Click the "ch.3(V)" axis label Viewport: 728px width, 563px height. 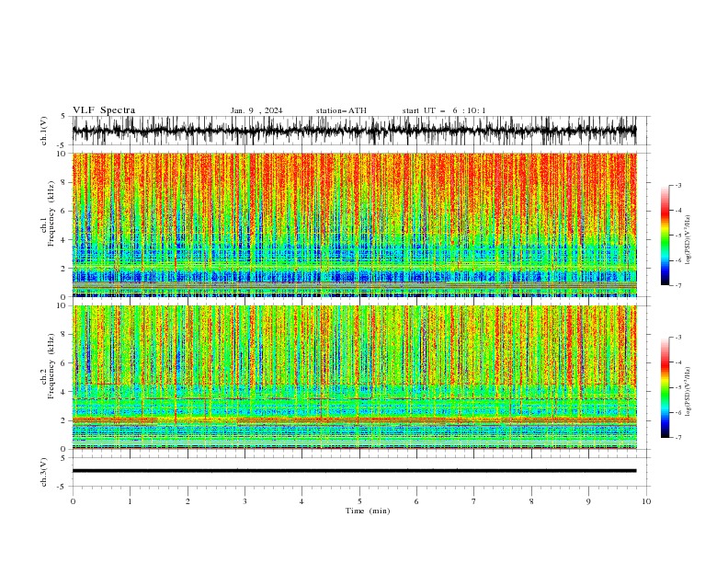(44, 472)
